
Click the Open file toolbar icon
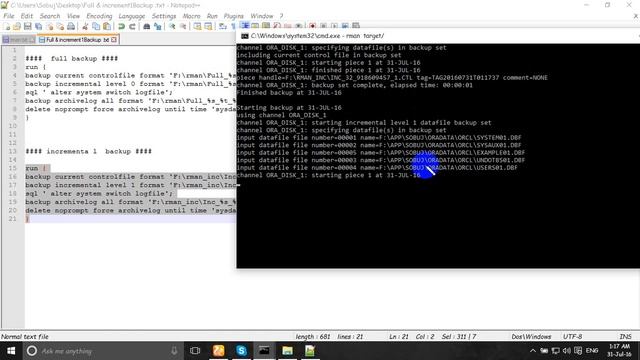point(17,27)
